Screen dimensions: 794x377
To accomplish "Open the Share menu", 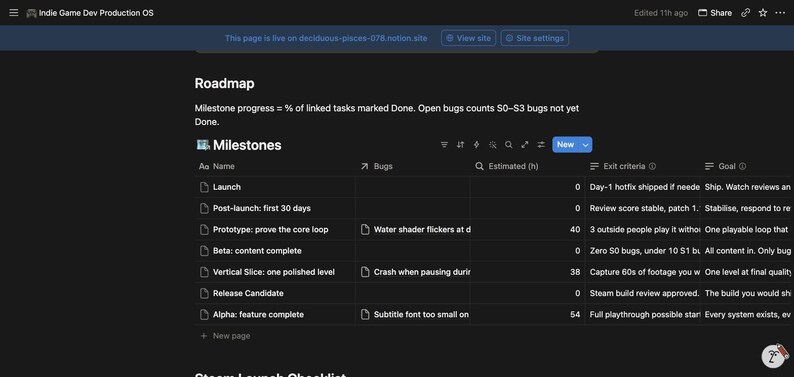I will 714,13.
